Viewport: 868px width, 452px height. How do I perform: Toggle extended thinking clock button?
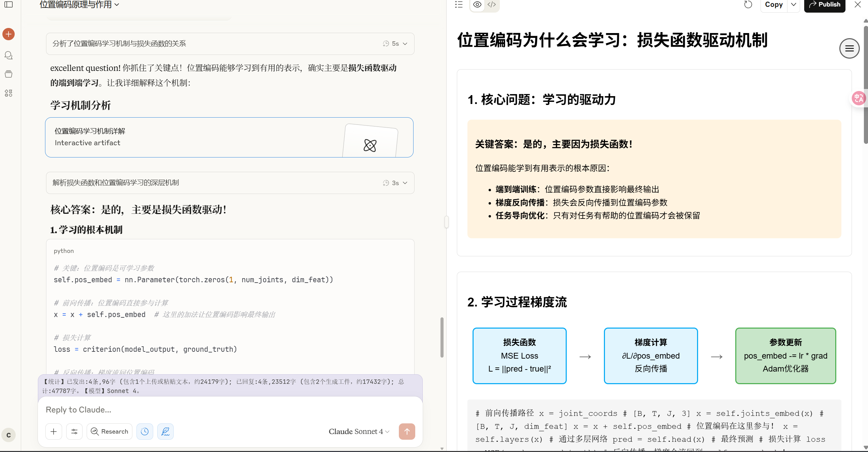point(145,432)
